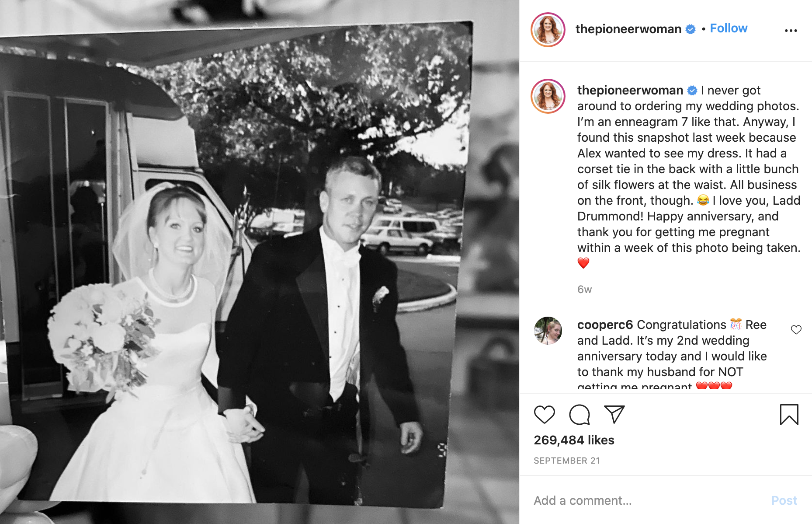
Task: View the list of 269,484 likes
Action: pos(574,440)
